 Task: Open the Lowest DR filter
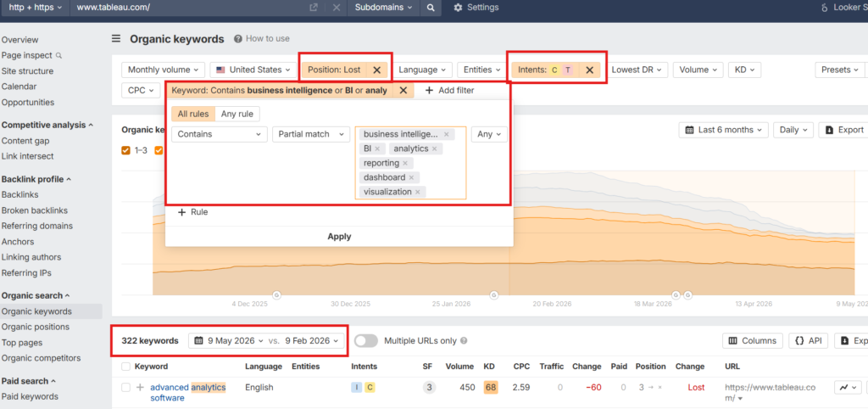pyautogui.click(x=637, y=70)
